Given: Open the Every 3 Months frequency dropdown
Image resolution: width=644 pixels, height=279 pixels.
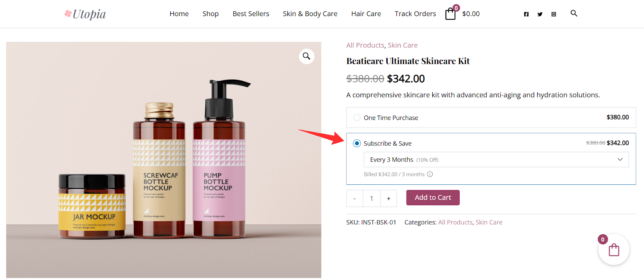Looking at the screenshot, I should [x=495, y=159].
